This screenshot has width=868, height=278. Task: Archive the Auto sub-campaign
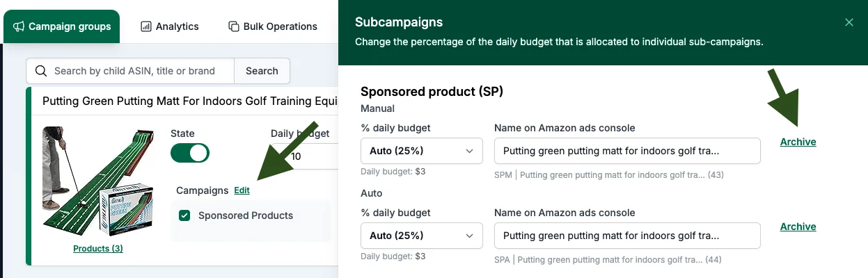coord(798,227)
